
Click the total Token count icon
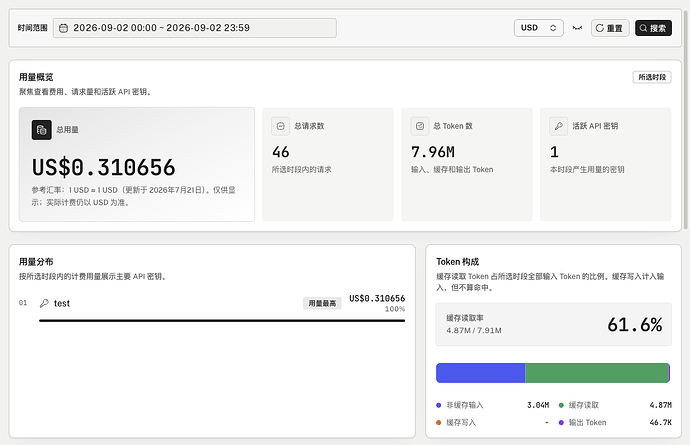[x=420, y=126]
